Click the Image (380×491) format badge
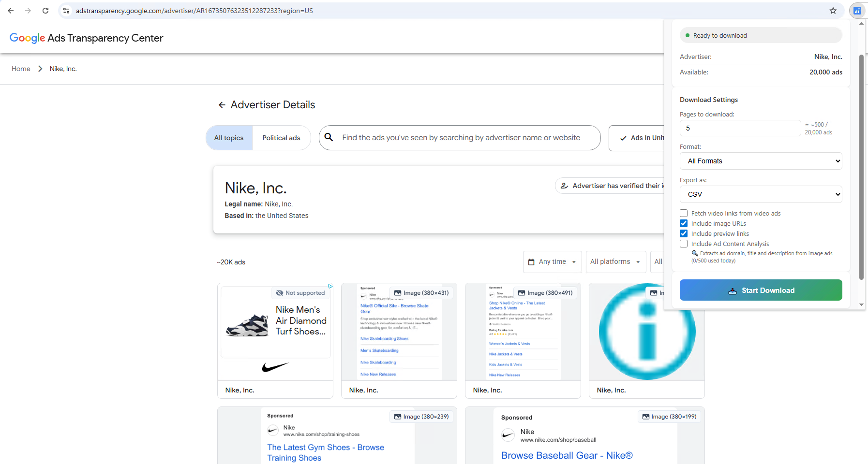The image size is (868, 464). (x=545, y=293)
